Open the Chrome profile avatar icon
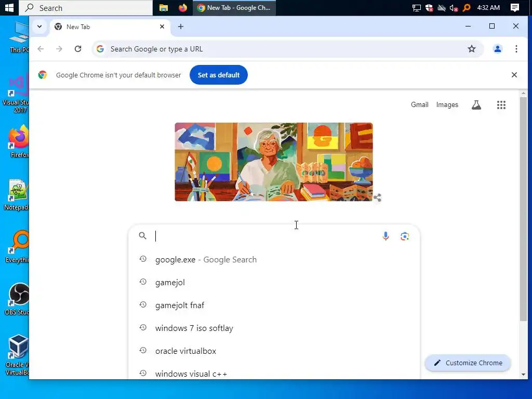 497,49
